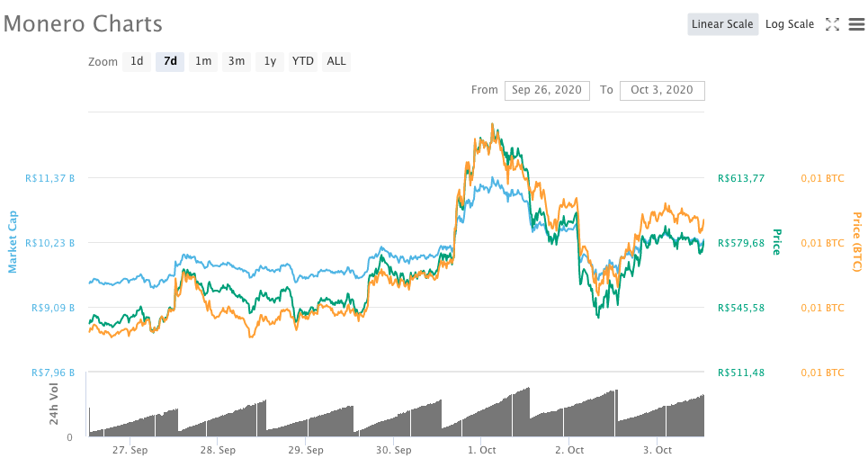Click the 29. Sep date tick
The height and width of the screenshot is (467, 868).
(306, 451)
